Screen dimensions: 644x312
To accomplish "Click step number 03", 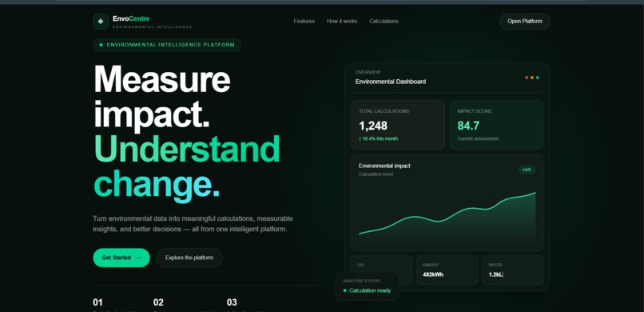I will pos(232,302).
